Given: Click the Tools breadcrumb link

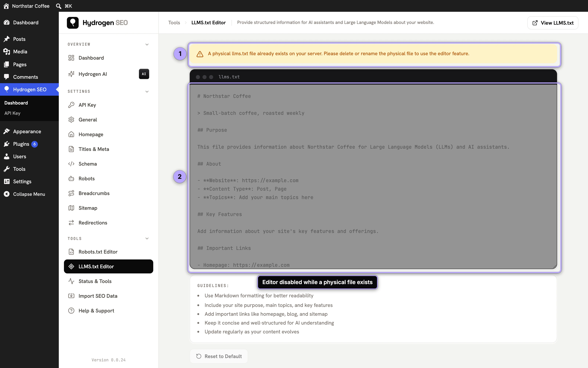Looking at the screenshot, I should tap(174, 23).
